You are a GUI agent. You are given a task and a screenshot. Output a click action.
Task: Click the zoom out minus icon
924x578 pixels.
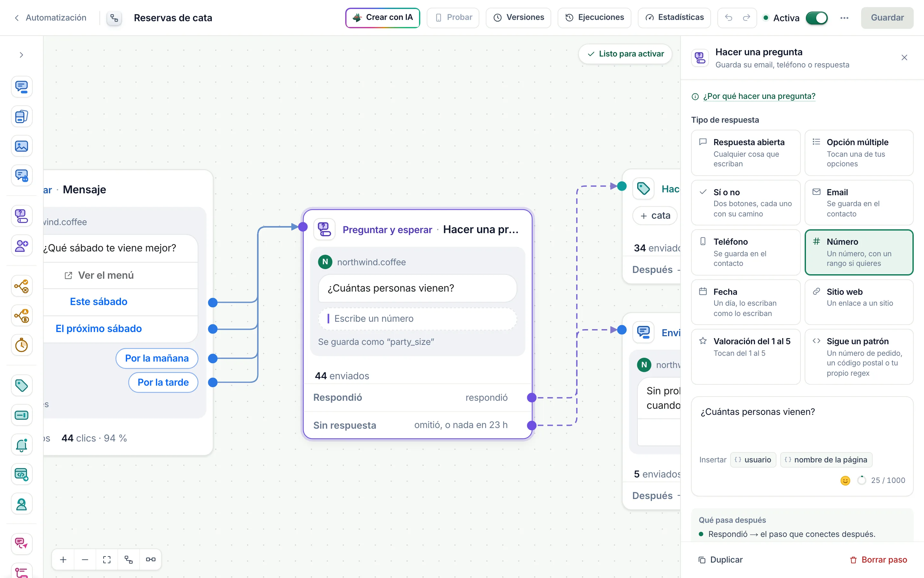[x=85, y=559]
